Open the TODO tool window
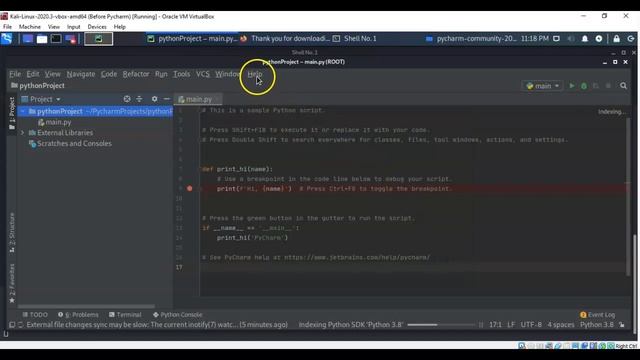The width and height of the screenshot is (640, 360). pyautogui.click(x=35, y=315)
